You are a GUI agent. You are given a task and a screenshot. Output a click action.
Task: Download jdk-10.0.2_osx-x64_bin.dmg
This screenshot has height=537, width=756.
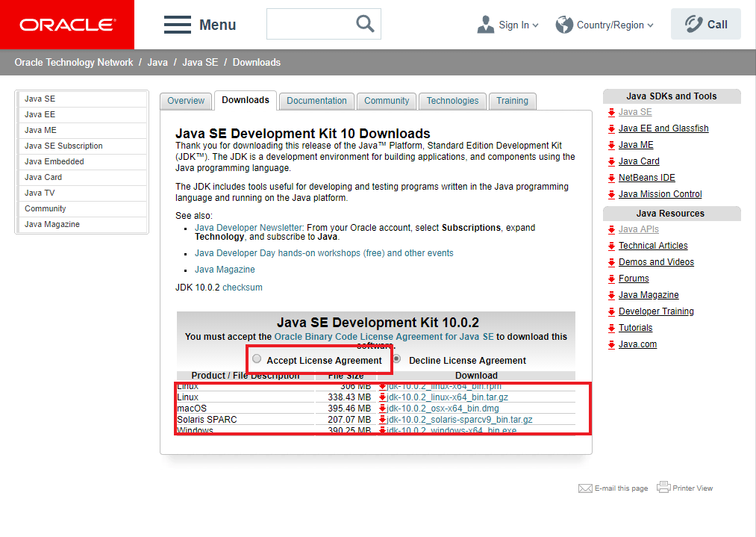click(x=443, y=409)
